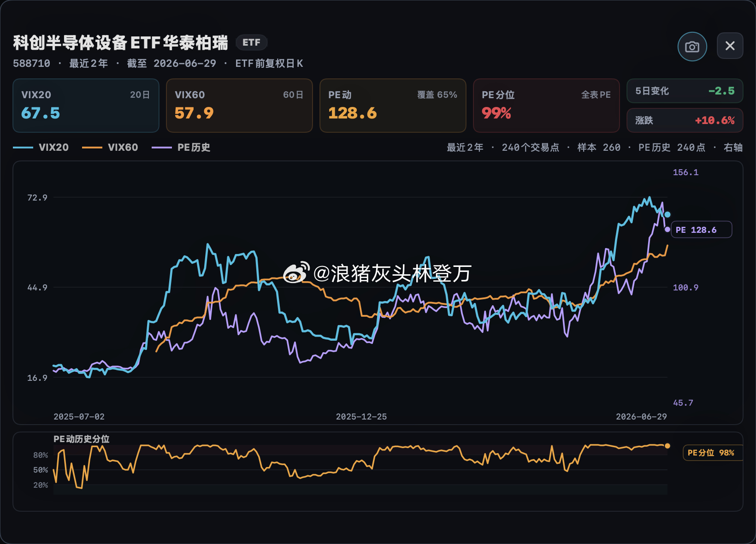The height and width of the screenshot is (544, 756).
Task: Click the ETF badge next to title
Action: (x=251, y=42)
